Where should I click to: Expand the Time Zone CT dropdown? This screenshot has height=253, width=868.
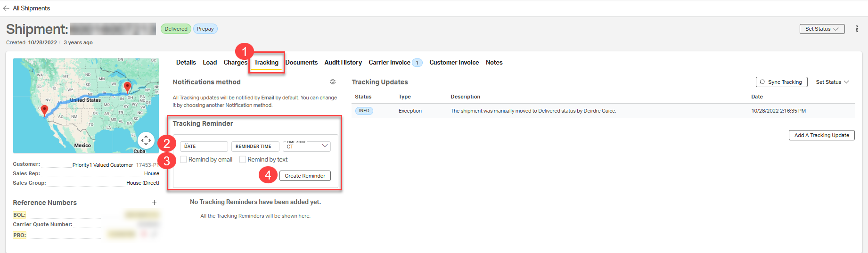point(307,146)
